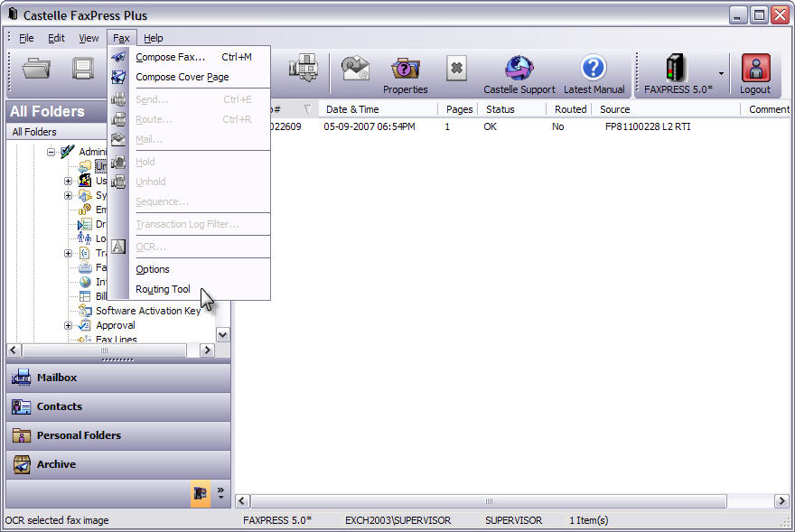Expand the Approval tree node
795x532 pixels.
tap(68, 325)
